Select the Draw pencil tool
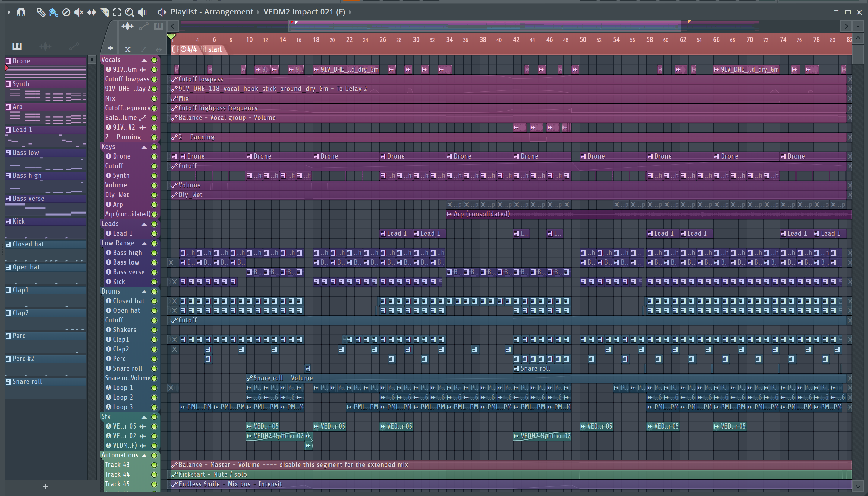Screen dimensions: 868x496 coord(41,12)
